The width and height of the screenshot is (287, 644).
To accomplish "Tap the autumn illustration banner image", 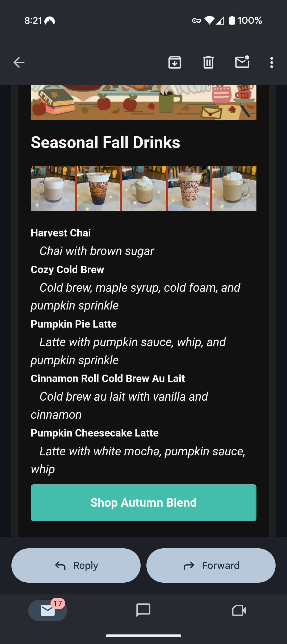I will tap(143, 103).
